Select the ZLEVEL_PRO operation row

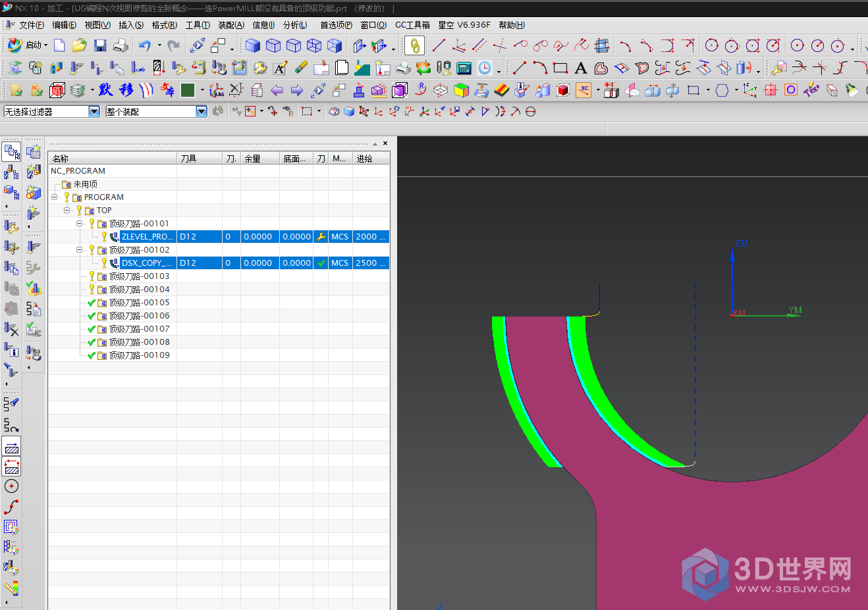click(x=219, y=236)
